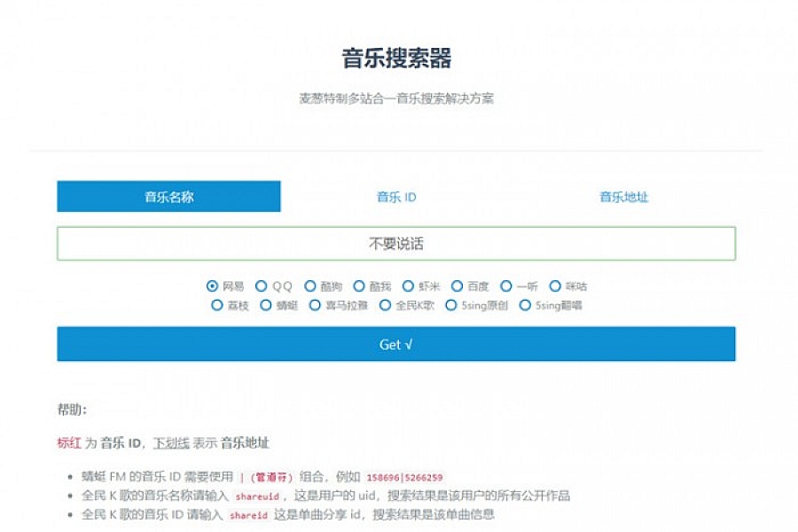Choose the 百度 radio option
Viewport: 798px width, 532px height.
[x=458, y=286]
